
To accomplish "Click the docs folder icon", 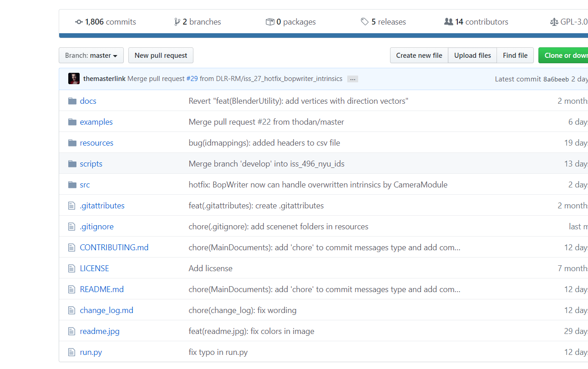I will (72, 101).
